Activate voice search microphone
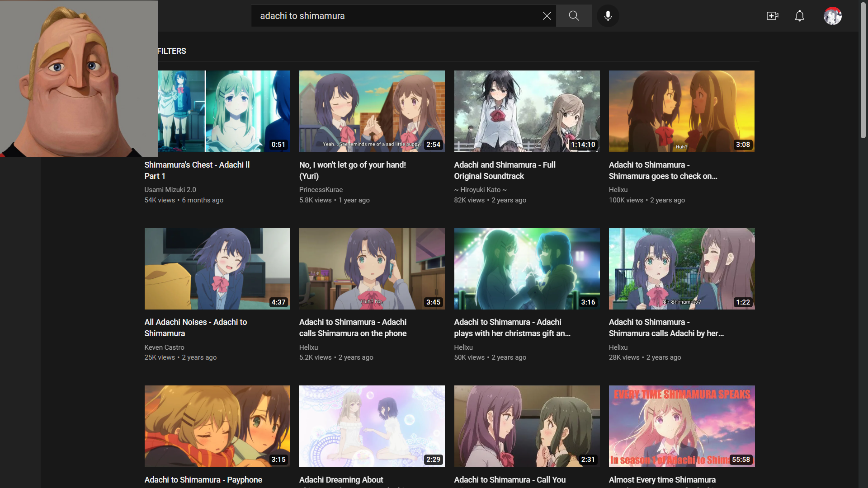This screenshot has height=488, width=868. [x=608, y=16]
